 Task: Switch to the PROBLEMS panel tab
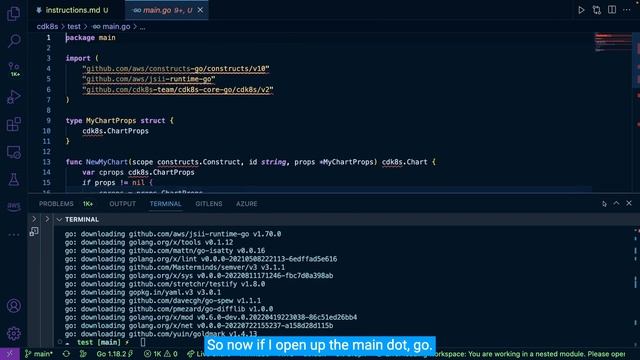(56, 204)
